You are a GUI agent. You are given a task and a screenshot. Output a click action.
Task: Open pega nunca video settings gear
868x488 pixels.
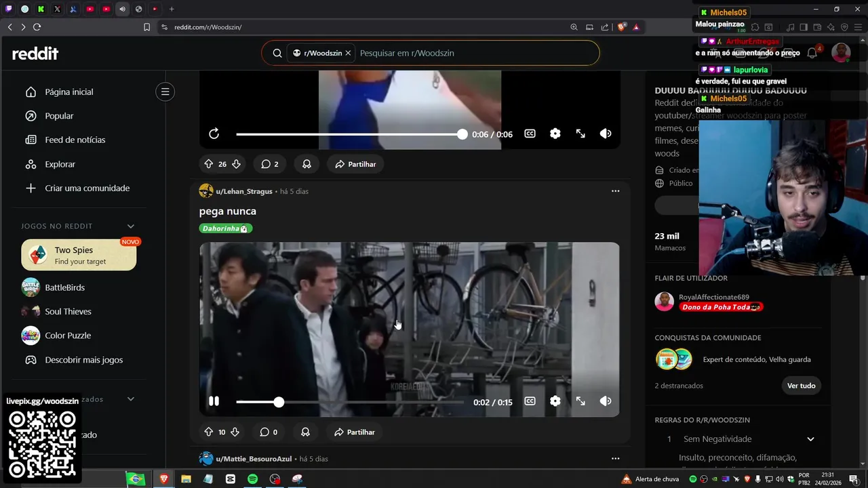555,401
